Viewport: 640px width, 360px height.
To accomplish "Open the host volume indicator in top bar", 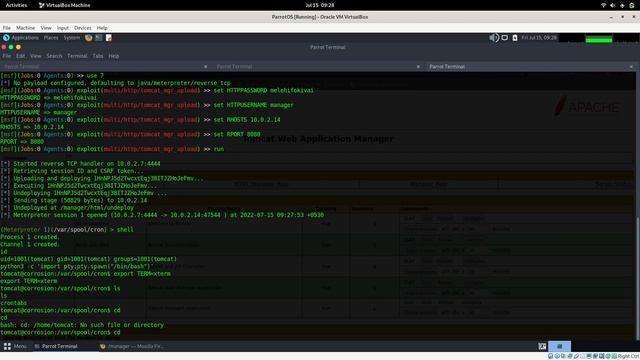I will pyautogui.click(x=613, y=5).
